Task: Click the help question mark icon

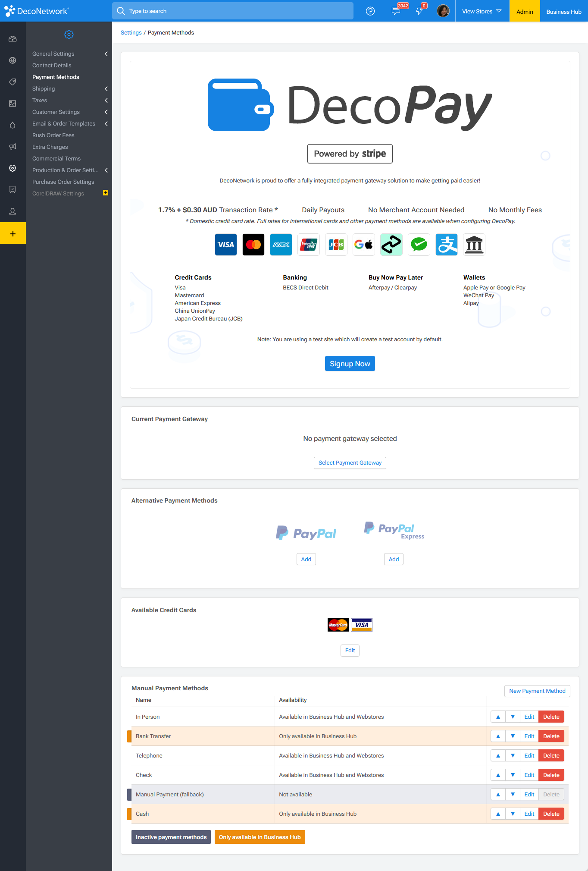Action: tap(370, 11)
